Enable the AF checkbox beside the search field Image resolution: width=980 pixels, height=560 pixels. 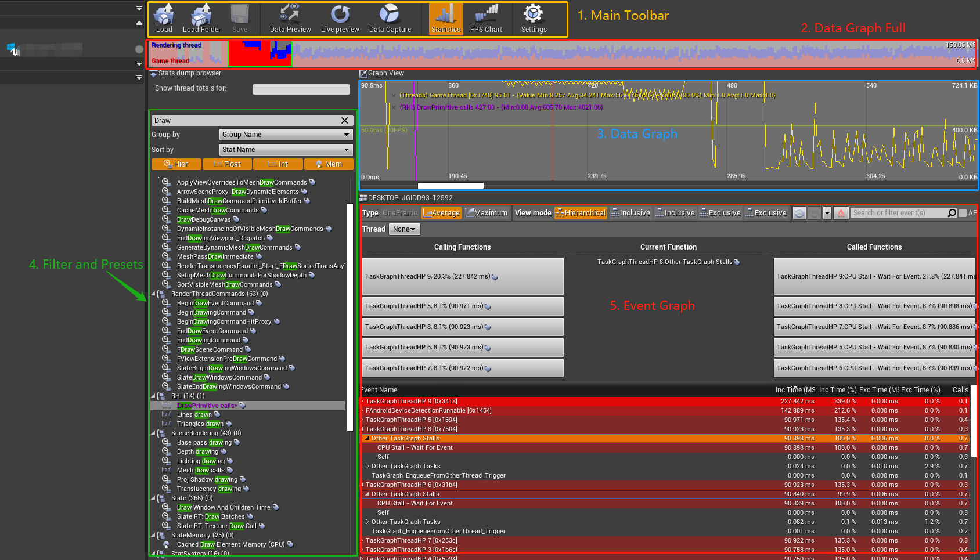[963, 212]
